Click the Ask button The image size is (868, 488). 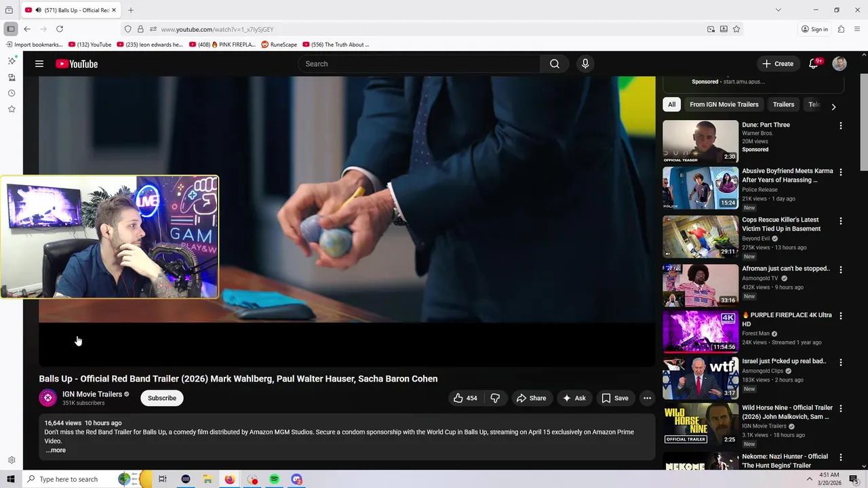pyautogui.click(x=574, y=398)
